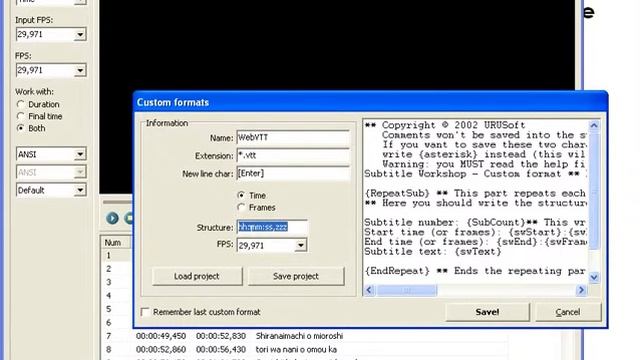Select subtitle row 8 tori wa nani
This screenshot has height=360, width=640.
[x=304, y=349]
